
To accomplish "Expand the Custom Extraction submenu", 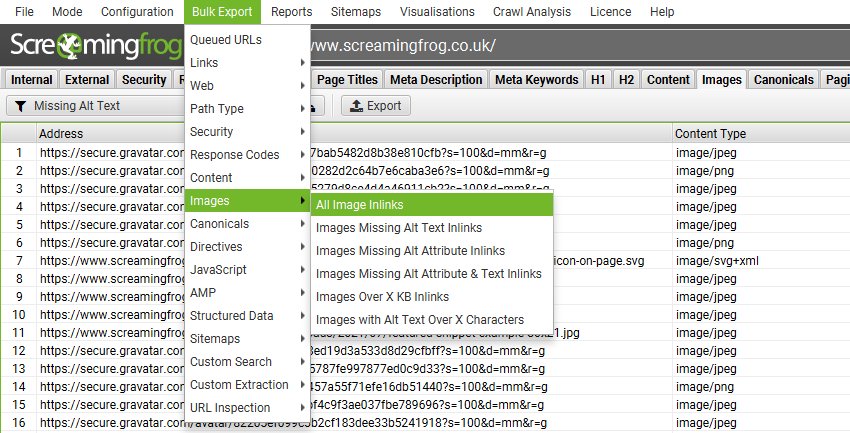I will click(x=247, y=385).
